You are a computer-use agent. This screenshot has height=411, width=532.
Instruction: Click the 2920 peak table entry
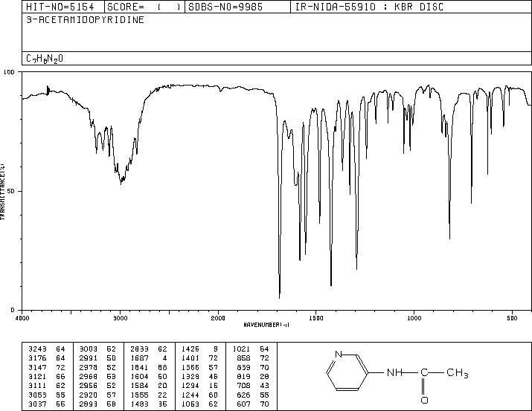click(x=97, y=395)
